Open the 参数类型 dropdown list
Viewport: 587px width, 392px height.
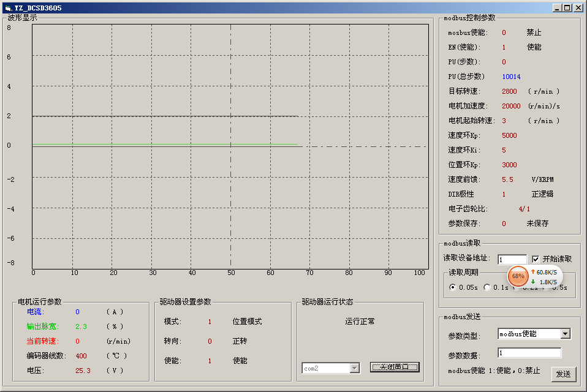click(565, 334)
